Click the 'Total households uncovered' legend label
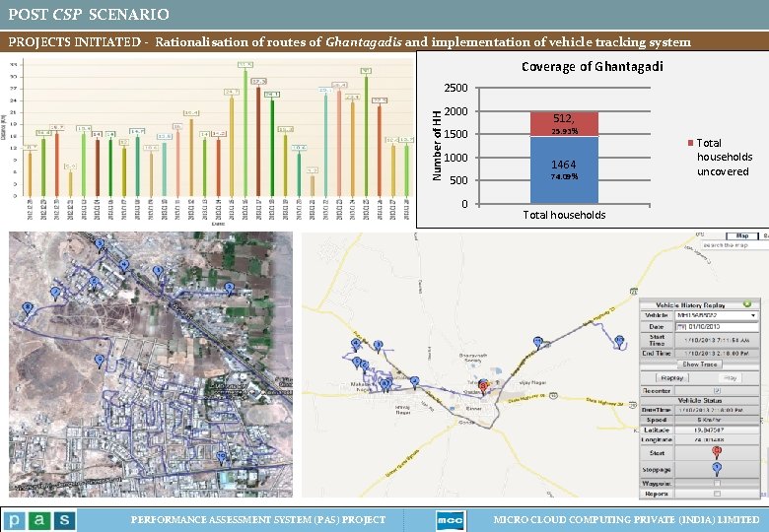The image size is (769, 532). [x=725, y=157]
